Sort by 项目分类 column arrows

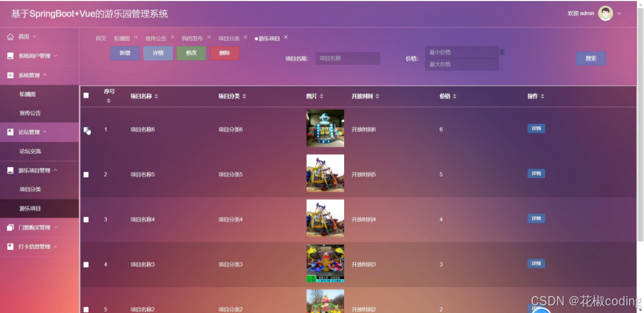click(244, 96)
